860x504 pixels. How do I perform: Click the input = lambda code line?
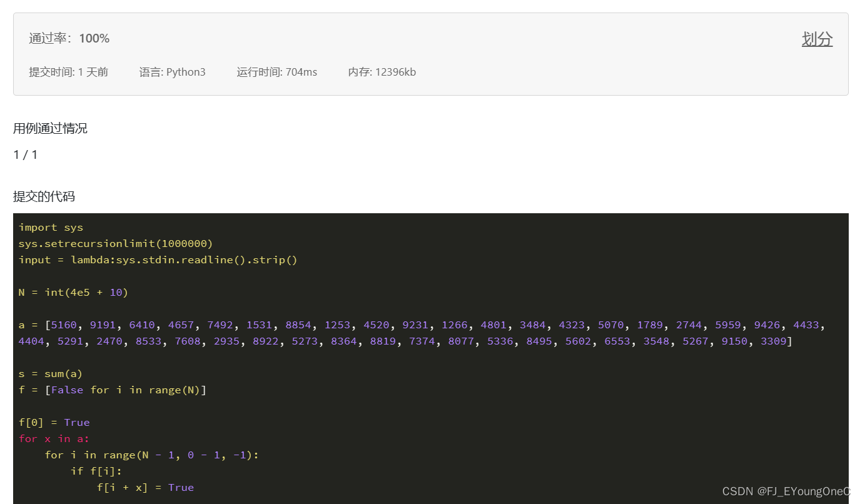(158, 260)
